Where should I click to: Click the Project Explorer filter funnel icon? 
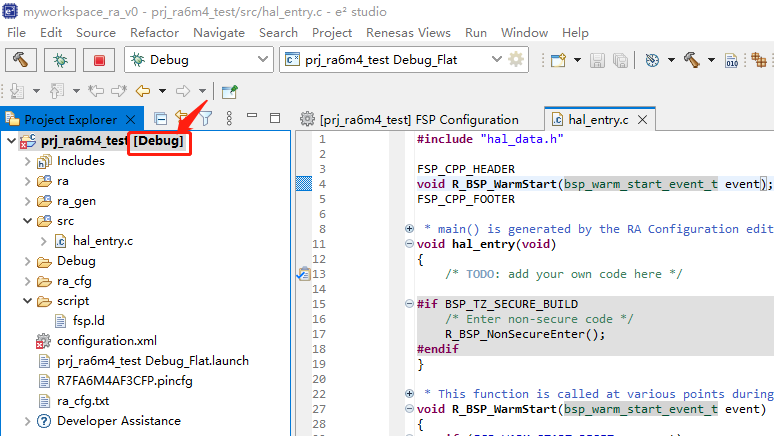(x=206, y=119)
